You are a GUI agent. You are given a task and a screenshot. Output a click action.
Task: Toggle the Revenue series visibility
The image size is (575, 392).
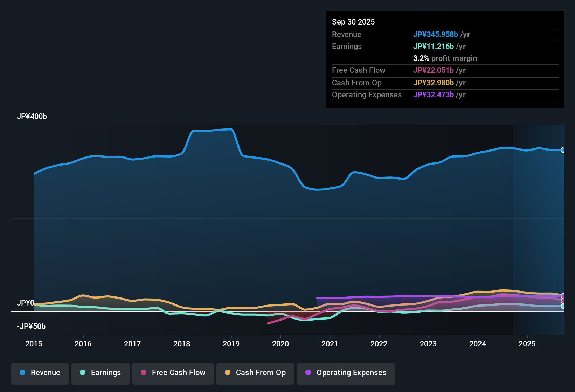pos(40,373)
